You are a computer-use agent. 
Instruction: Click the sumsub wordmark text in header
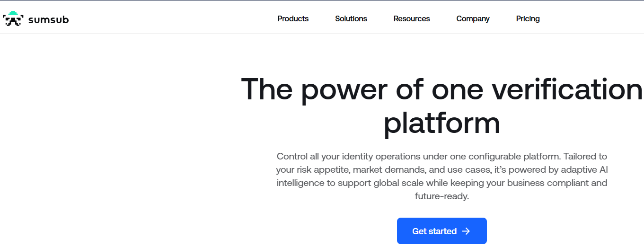(48, 20)
